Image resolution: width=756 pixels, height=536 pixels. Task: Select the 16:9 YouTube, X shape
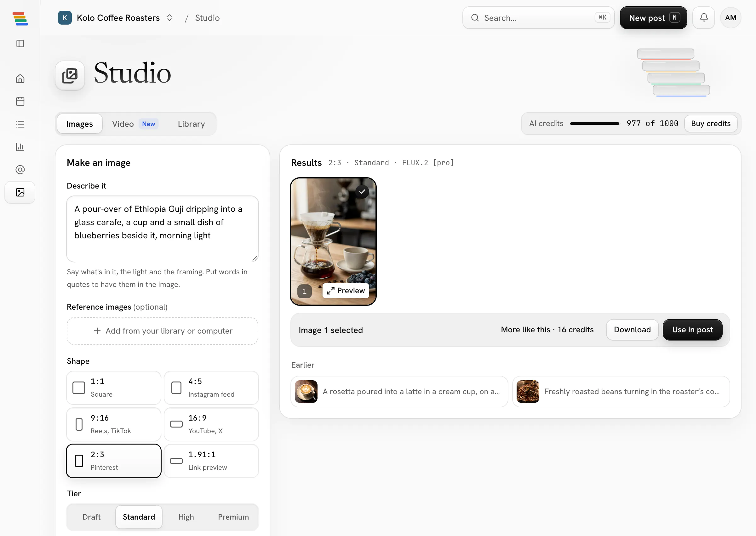click(x=211, y=424)
